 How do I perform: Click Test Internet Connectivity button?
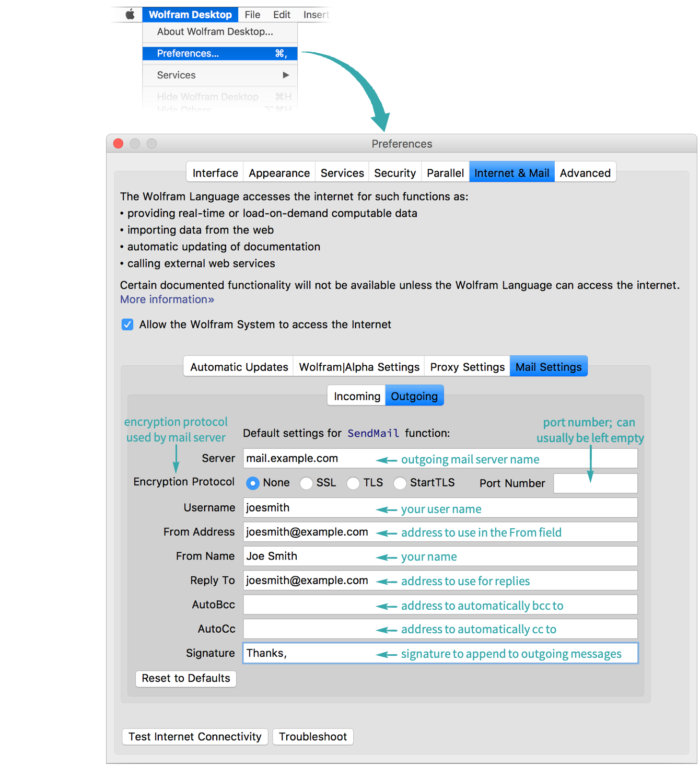(195, 737)
